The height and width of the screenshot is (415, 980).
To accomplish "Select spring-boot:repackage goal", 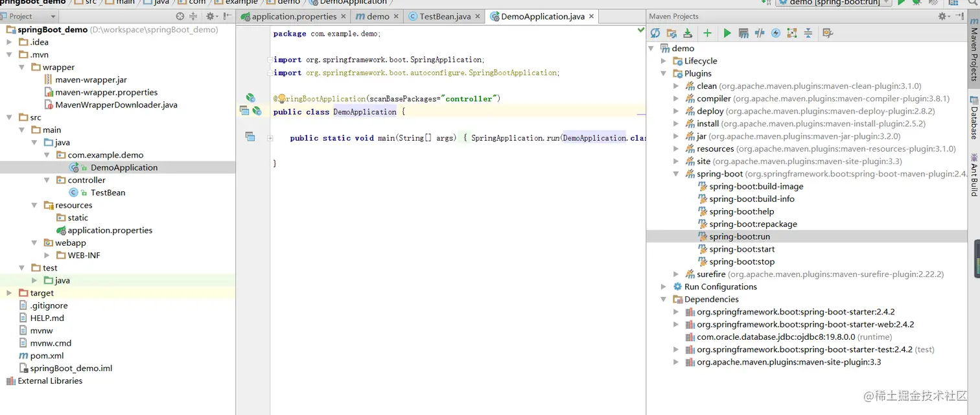I will (753, 224).
